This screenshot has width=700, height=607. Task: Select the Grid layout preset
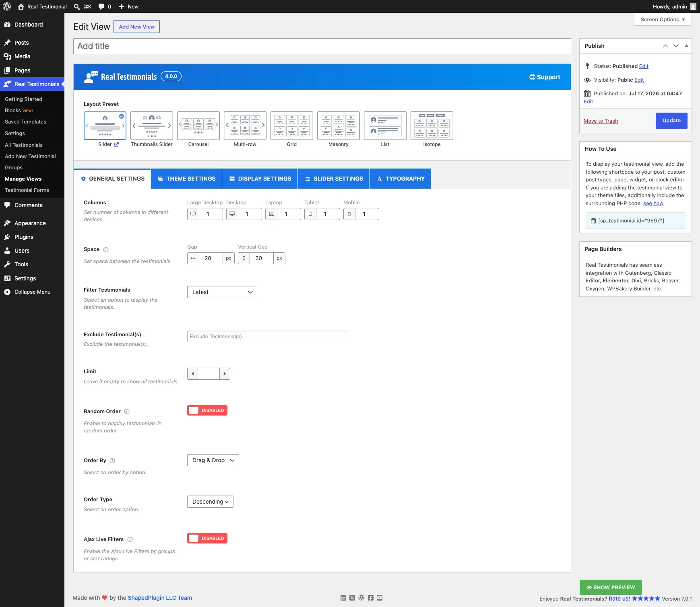292,126
